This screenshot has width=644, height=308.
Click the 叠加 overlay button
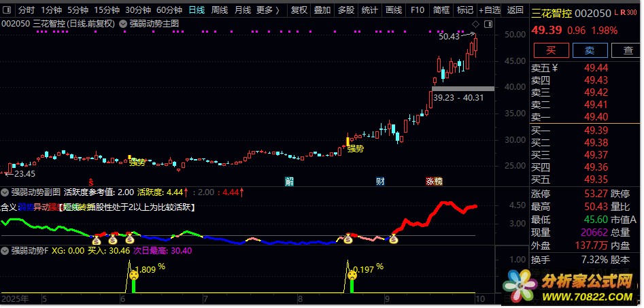(x=322, y=10)
